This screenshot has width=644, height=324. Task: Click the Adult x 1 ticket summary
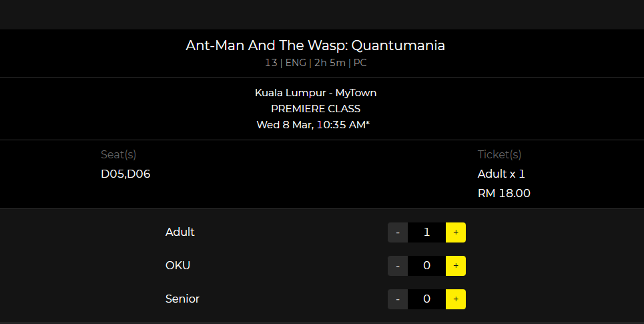[x=501, y=174]
